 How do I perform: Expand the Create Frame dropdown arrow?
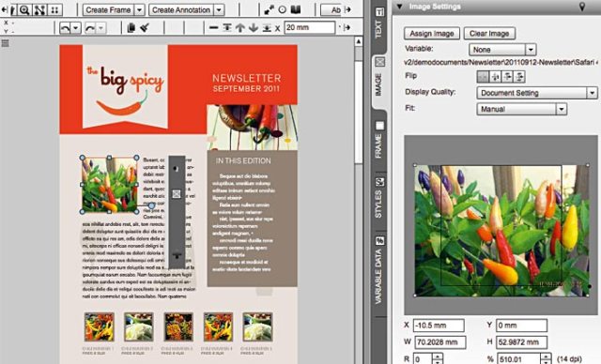pos(140,10)
